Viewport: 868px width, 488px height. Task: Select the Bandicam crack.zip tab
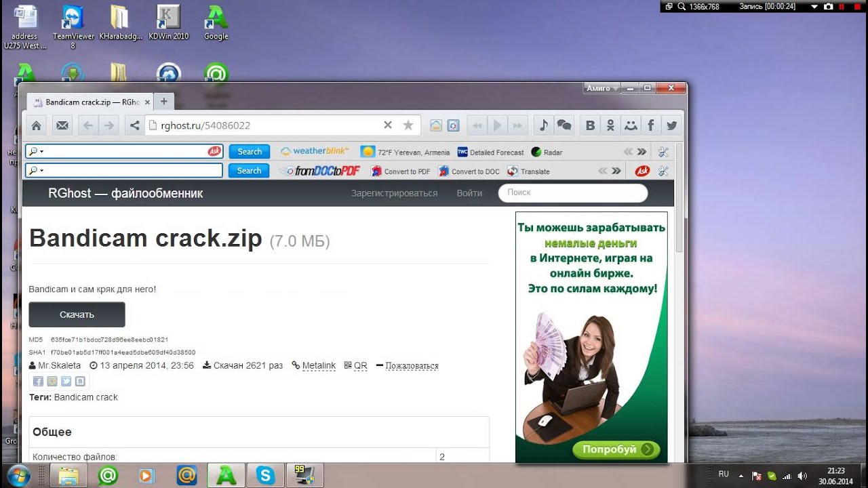click(x=89, y=102)
